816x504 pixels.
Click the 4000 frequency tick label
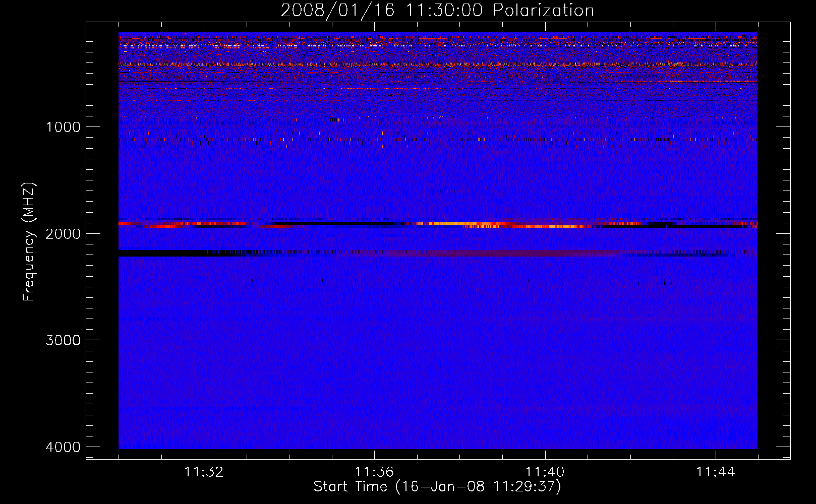pyautogui.click(x=64, y=447)
